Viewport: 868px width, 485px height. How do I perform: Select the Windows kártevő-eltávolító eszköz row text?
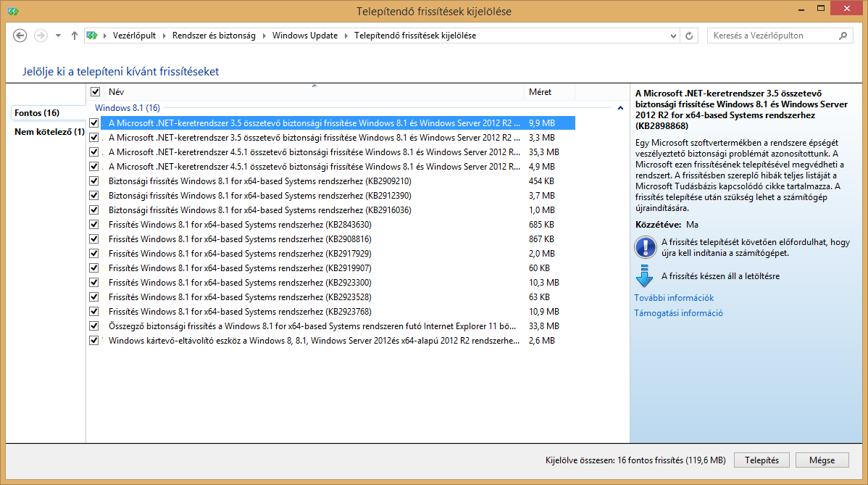314,341
